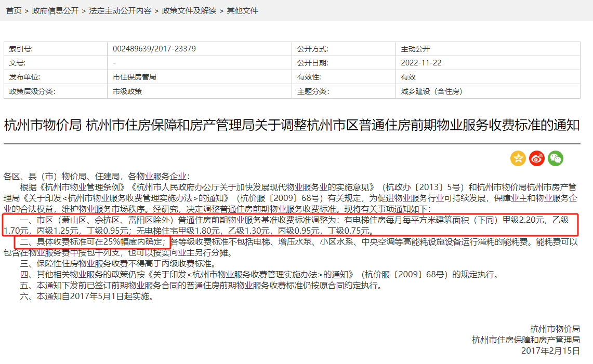This screenshot has height=364, width=593.
Task: Click the 市级政策 policy level value
Action: point(127,91)
